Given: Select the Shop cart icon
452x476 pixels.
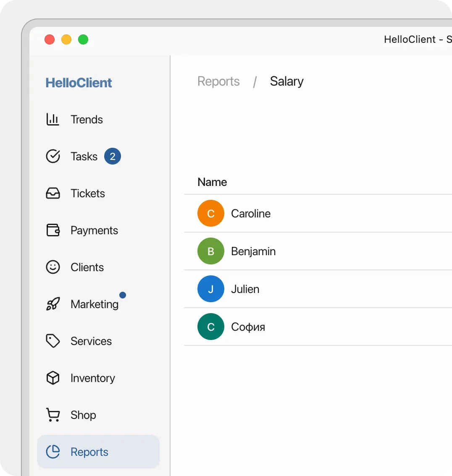Looking at the screenshot, I should [x=53, y=415].
